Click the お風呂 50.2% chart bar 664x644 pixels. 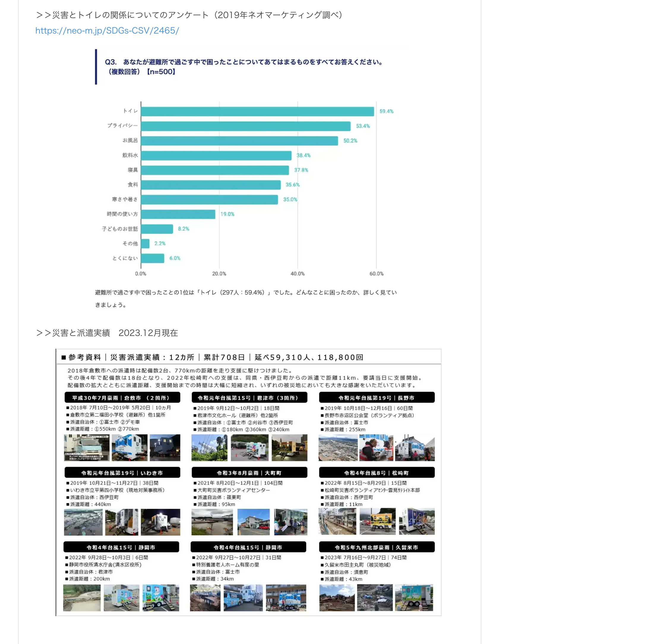(x=239, y=141)
